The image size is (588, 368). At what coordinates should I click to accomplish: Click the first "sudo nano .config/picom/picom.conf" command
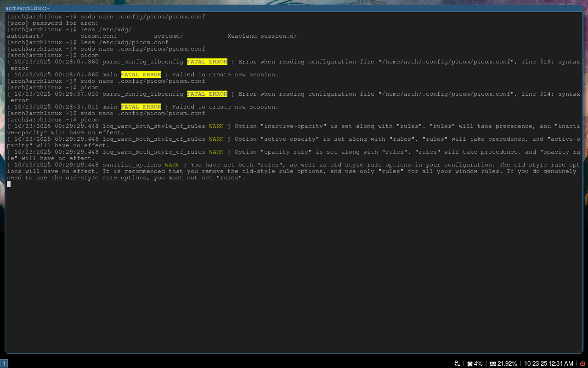[x=143, y=17]
